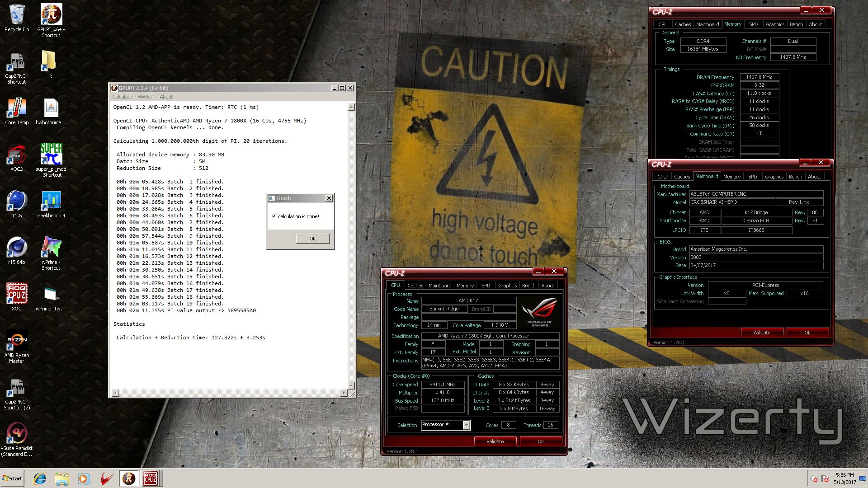Open Bench tab in Mainboard CPU-Z window
868x488 pixels.
795,177
